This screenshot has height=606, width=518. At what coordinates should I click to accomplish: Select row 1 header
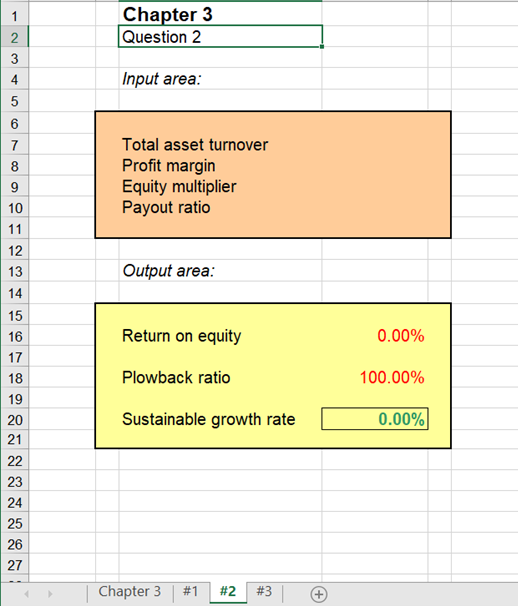pyautogui.click(x=14, y=16)
